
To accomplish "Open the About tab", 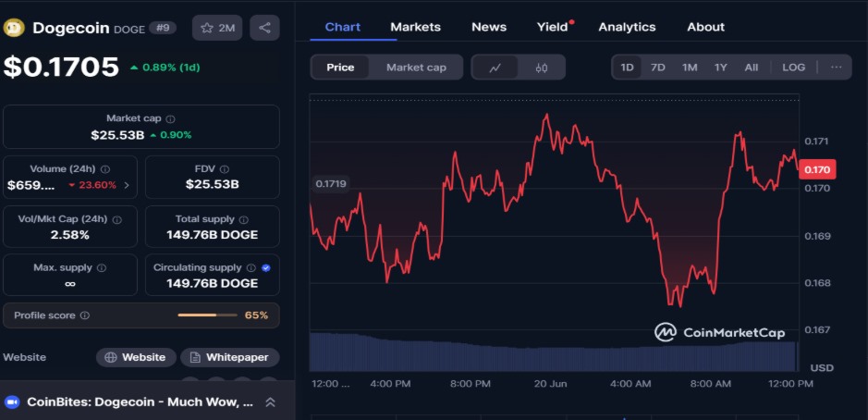I will tap(706, 27).
